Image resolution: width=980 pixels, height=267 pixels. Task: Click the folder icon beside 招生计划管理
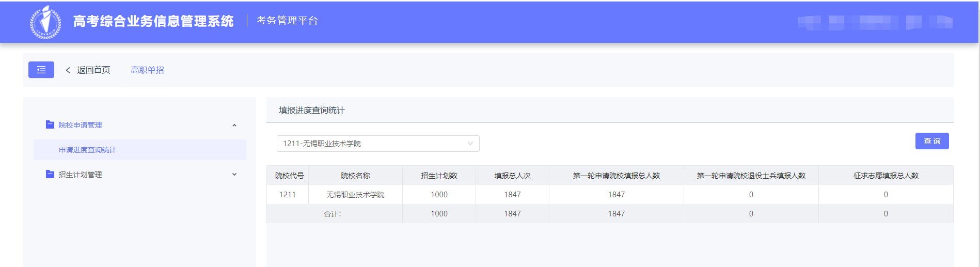click(50, 174)
